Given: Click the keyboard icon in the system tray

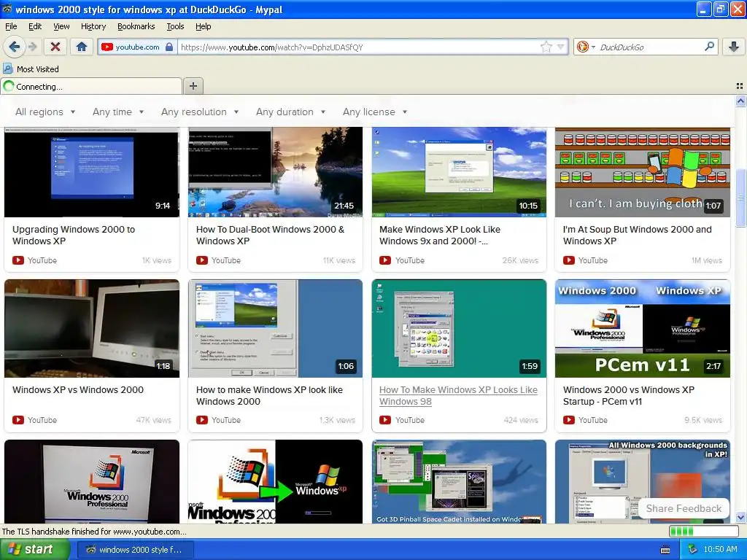Looking at the screenshot, I should point(665,550).
